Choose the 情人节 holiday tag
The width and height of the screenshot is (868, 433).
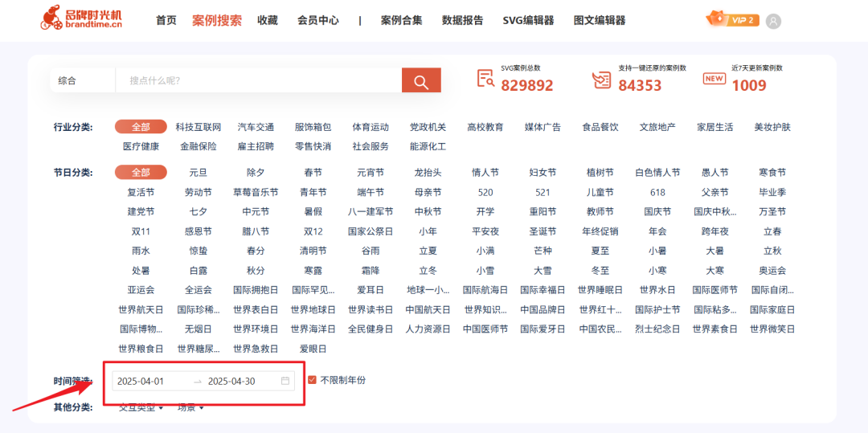pyautogui.click(x=485, y=173)
